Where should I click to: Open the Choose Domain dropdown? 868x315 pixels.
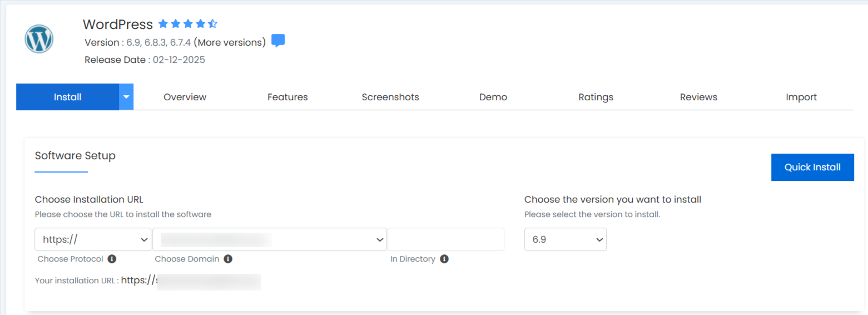click(270, 239)
